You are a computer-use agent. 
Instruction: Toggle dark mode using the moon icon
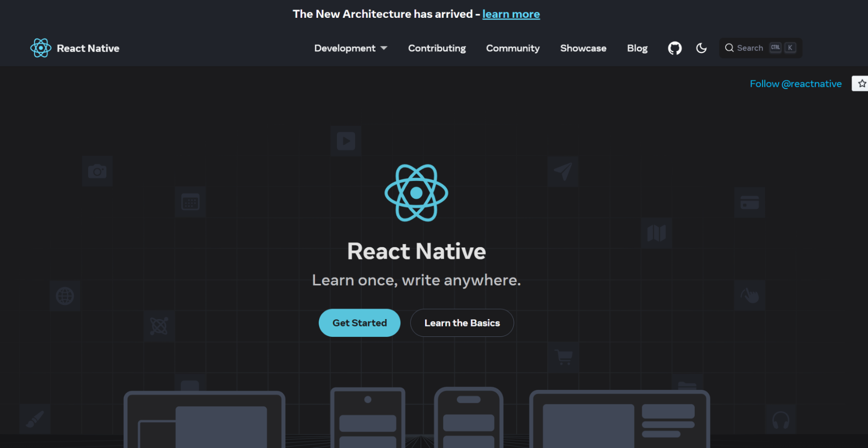pyautogui.click(x=701, y=48)
